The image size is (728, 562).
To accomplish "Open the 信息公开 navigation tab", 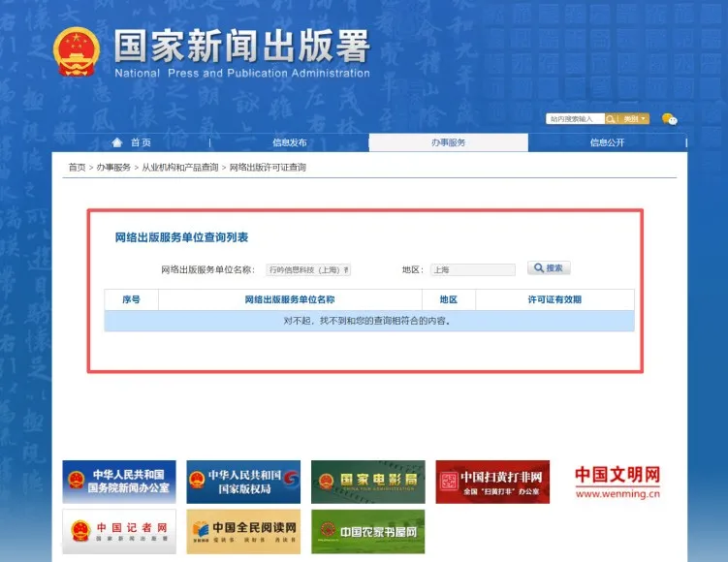I will [607, 142].
